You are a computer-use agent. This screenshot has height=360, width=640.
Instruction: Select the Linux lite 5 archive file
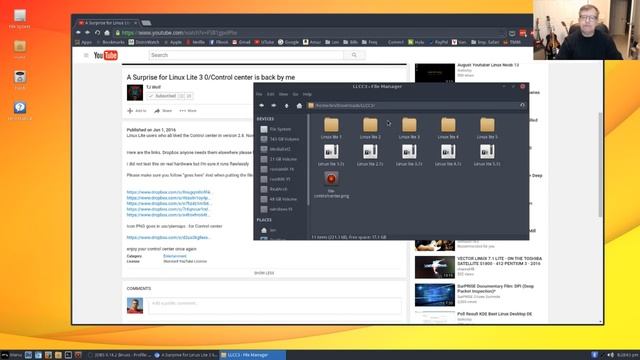(x=487, y=155)
